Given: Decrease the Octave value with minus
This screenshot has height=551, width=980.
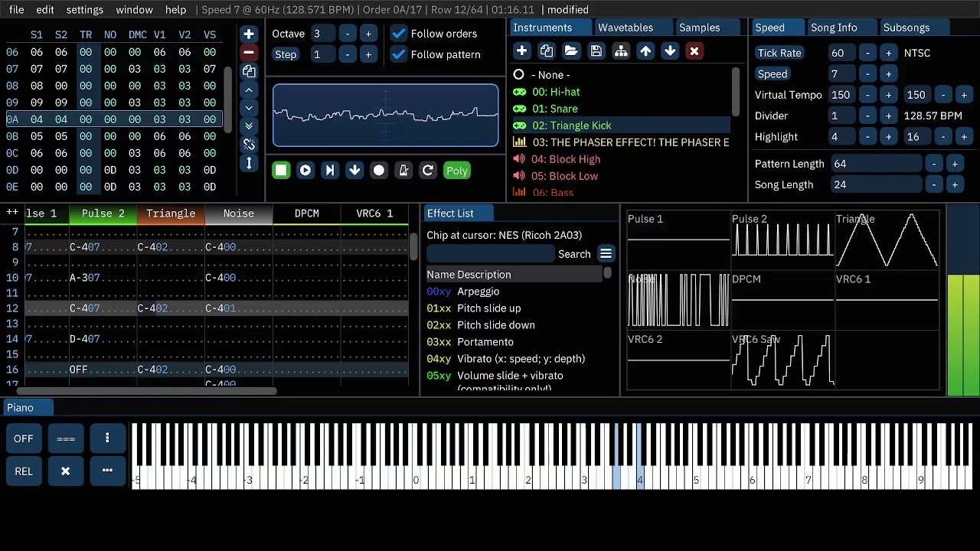Looking at the screenshot, I should click(348, 34).
